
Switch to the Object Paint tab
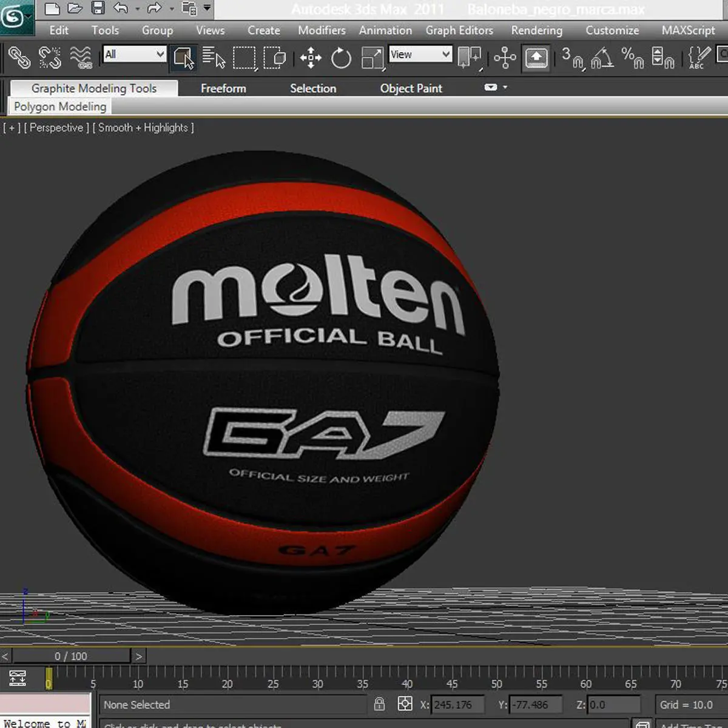[411, 89]
